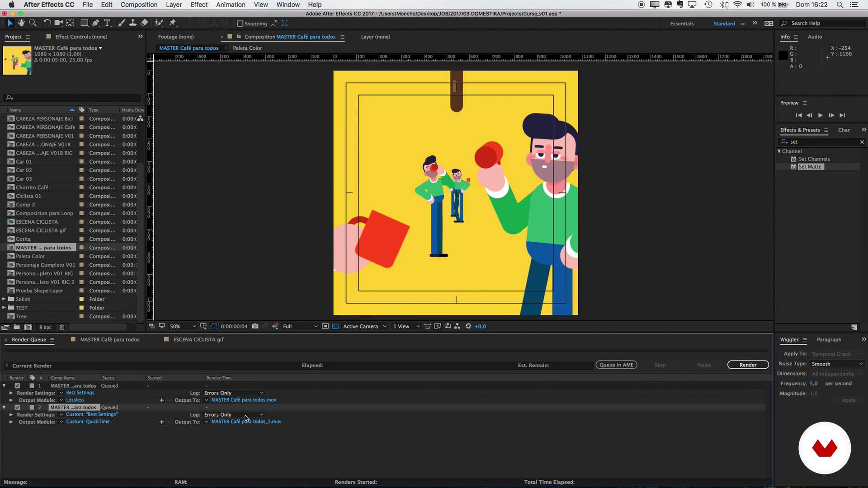868x488 pixels.
Task: Click Queue in AME button
Action: [616, 364]
